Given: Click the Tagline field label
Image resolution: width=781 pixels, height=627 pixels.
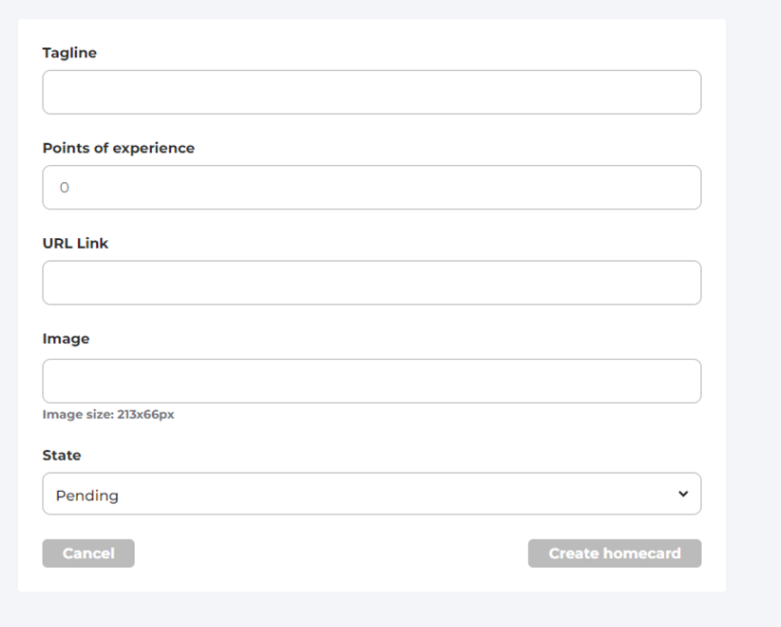Looking at the screenshot, I should [69, 53].
